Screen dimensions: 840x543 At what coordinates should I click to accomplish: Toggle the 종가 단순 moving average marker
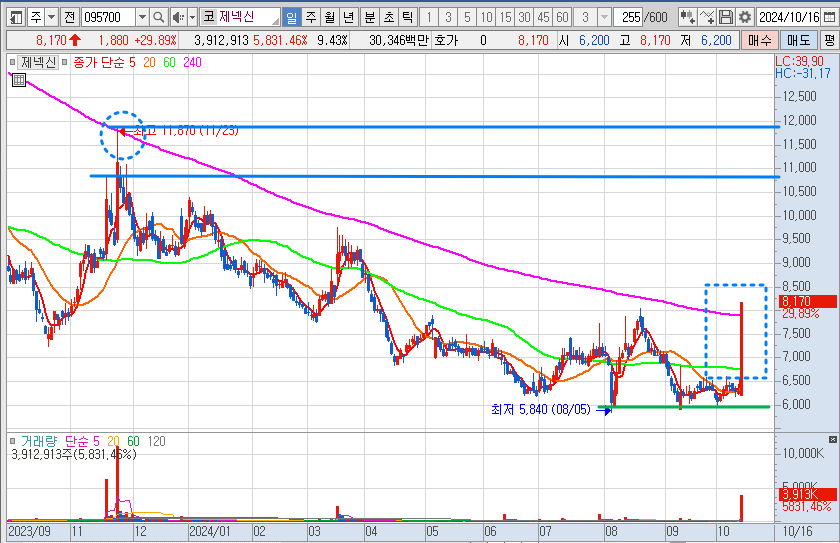(64, 62)
